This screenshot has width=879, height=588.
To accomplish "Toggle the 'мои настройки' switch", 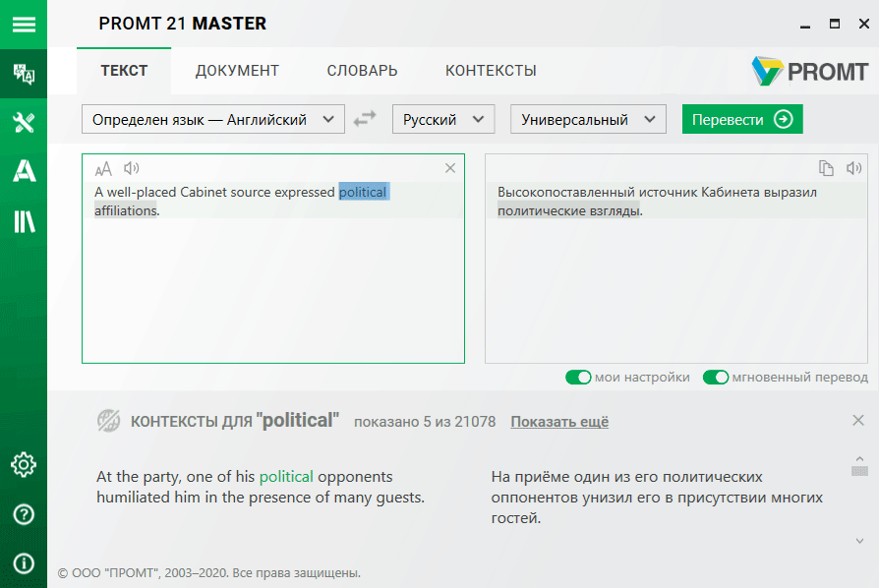I will point(578,378).
